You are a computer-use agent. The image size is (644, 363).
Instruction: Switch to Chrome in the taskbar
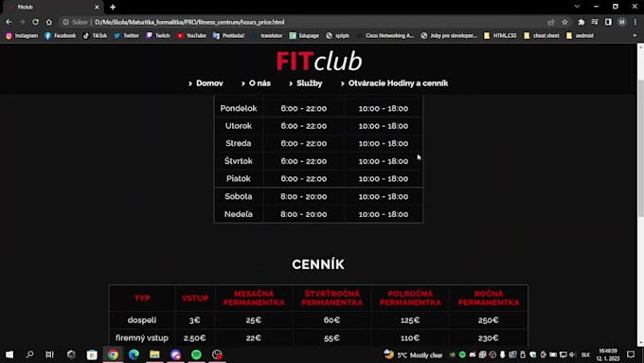(113, 354)
